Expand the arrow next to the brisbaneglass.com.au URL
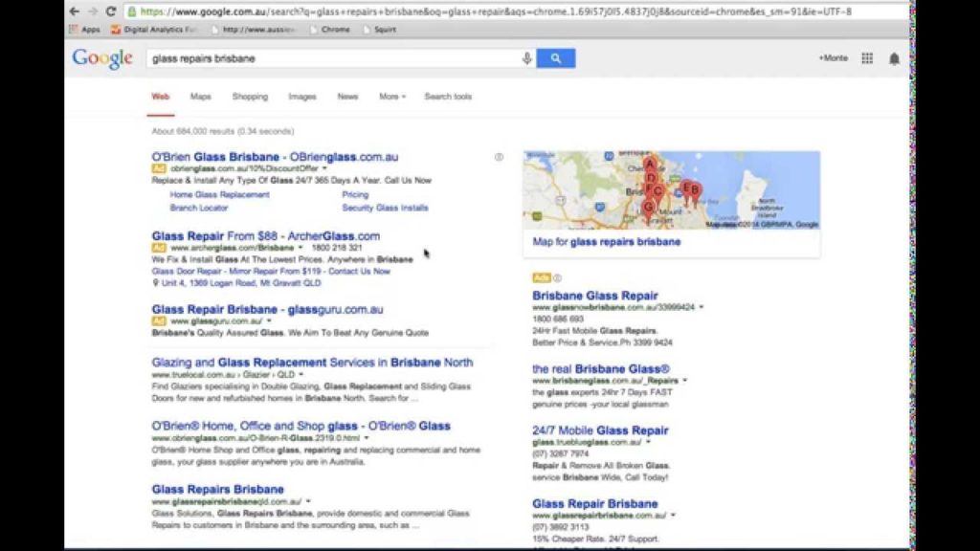Viewport: 980px width, 551px height. (x=685, y=381)
